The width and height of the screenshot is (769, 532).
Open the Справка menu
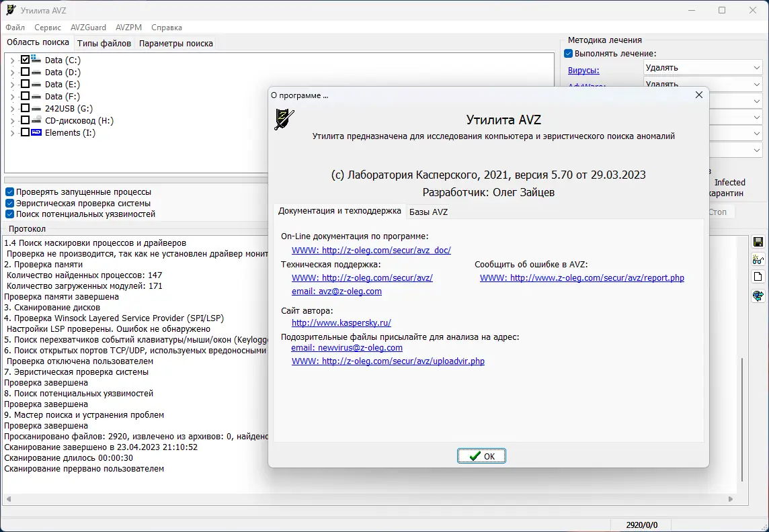pyautogui.click(x=167, y=28)
